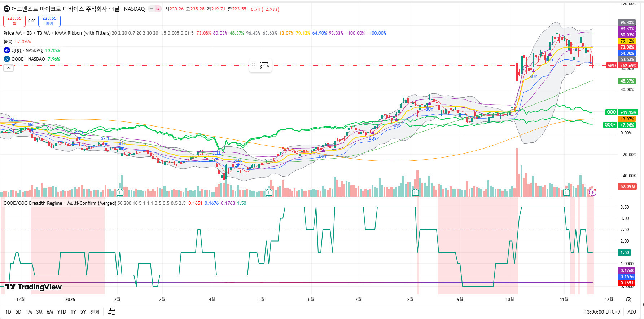Viewport: 644px width, 319px height.
Task: Select the QQQE · NASDAQ comparison legend
Action: [x=28, y=59]
